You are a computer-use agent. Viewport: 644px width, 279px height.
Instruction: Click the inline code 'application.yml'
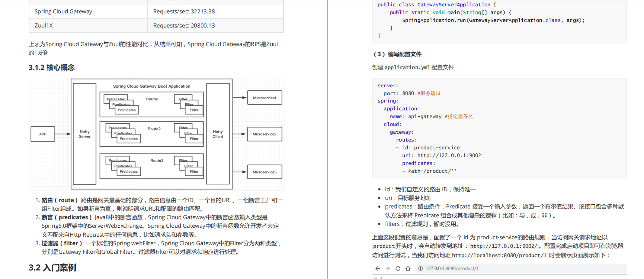[407, 67]
